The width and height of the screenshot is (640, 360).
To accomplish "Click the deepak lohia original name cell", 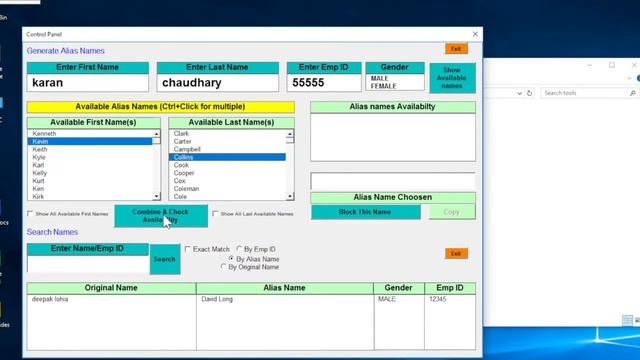I will tap(50, 299).
